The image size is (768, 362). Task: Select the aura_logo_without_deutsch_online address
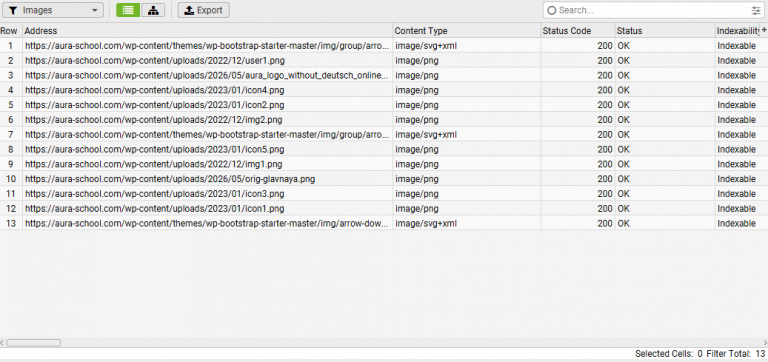click(207, 75)
